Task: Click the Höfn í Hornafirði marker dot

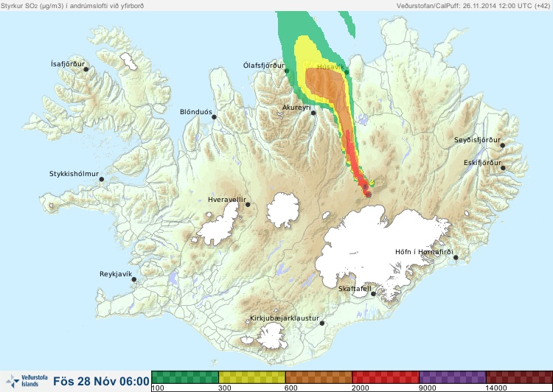Action: [x=456, y=258]
